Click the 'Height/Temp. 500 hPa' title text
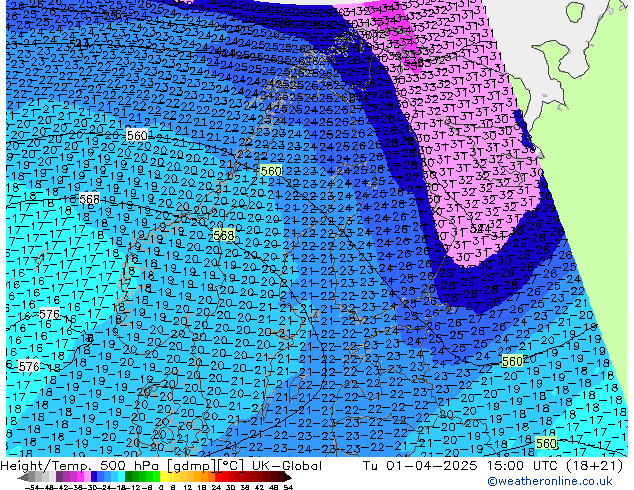 click(x=81, y=466)
